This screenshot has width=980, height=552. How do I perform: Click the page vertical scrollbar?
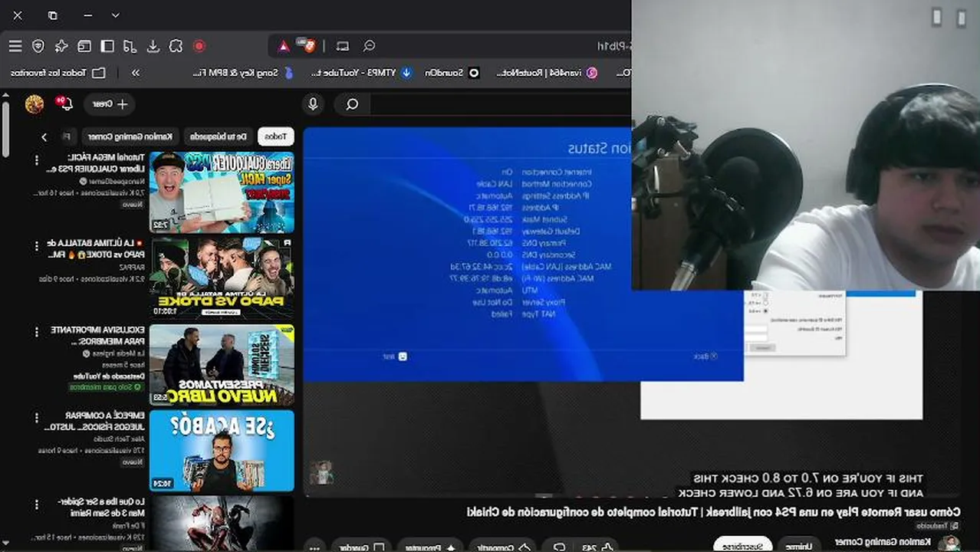point(5,129)
